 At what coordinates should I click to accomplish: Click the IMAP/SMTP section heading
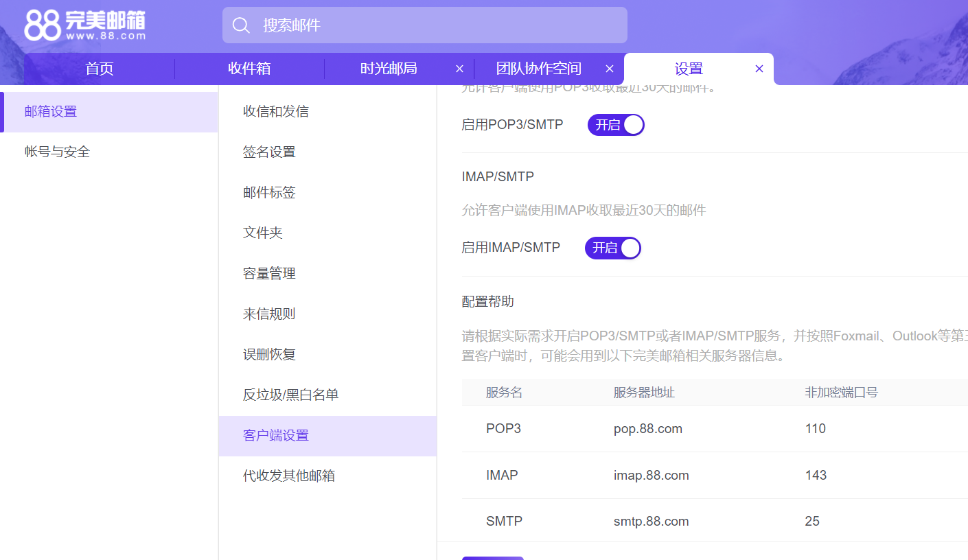498,177
